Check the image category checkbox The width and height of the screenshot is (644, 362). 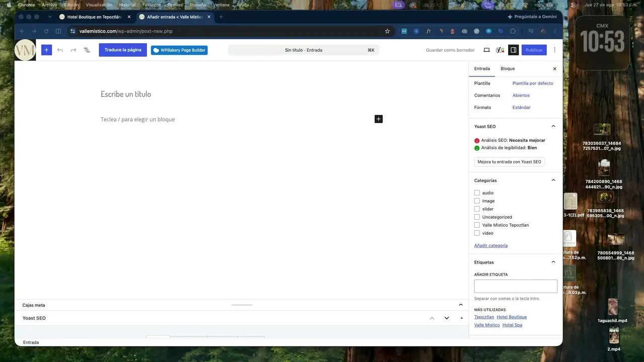(477, 201)
